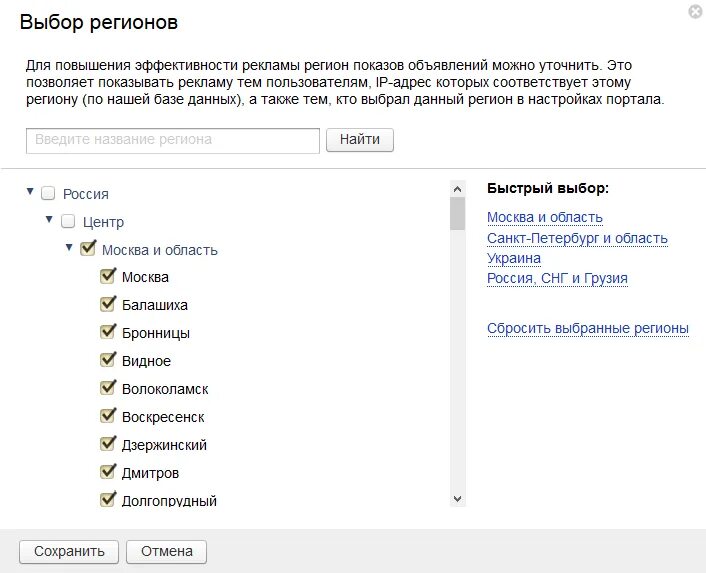The width and height of the screenshot is (706, 573).
Task: Click Сбросить выбранные регионы link
Action: click(x=588, y=328)
